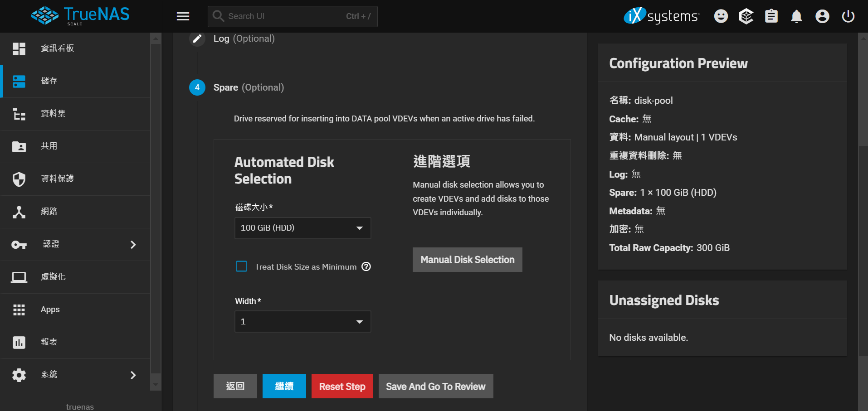The width and height of the screenshot is (868, 411).
Task: Click Save And Go To Review
Action: [435, 386]
